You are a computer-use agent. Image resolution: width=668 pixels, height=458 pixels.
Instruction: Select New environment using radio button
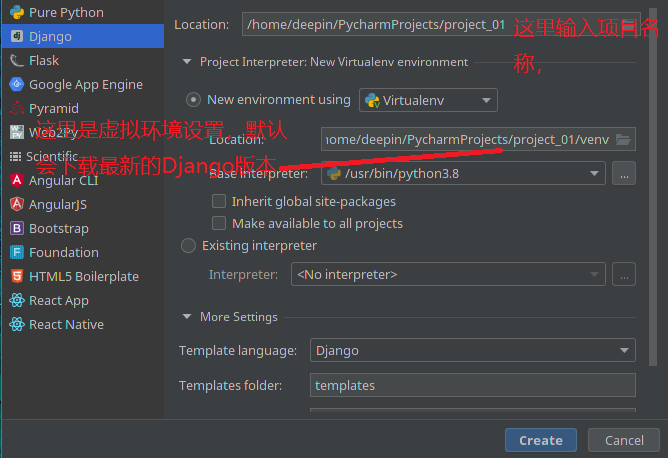193,100
